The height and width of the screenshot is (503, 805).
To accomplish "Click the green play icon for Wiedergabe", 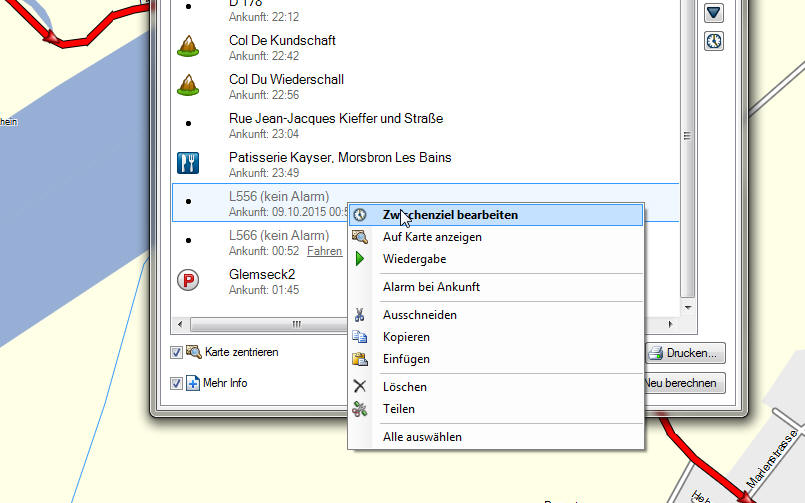I will [x=360, y=259].
